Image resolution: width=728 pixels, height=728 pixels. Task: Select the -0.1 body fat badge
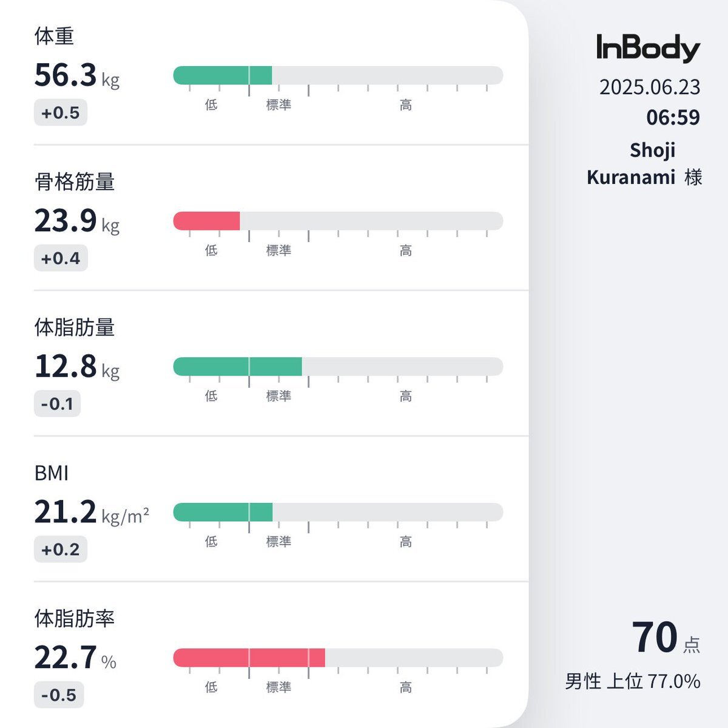[x=57, y=404]
